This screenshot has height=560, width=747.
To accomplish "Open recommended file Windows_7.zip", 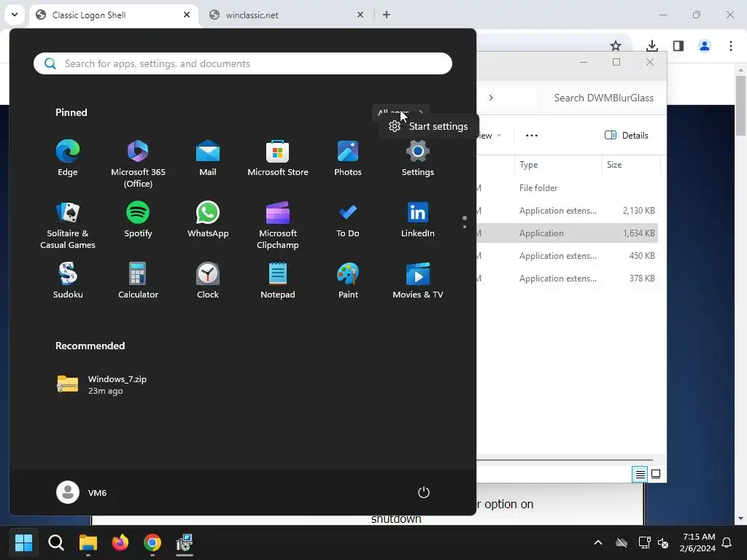I will (101, 384).
